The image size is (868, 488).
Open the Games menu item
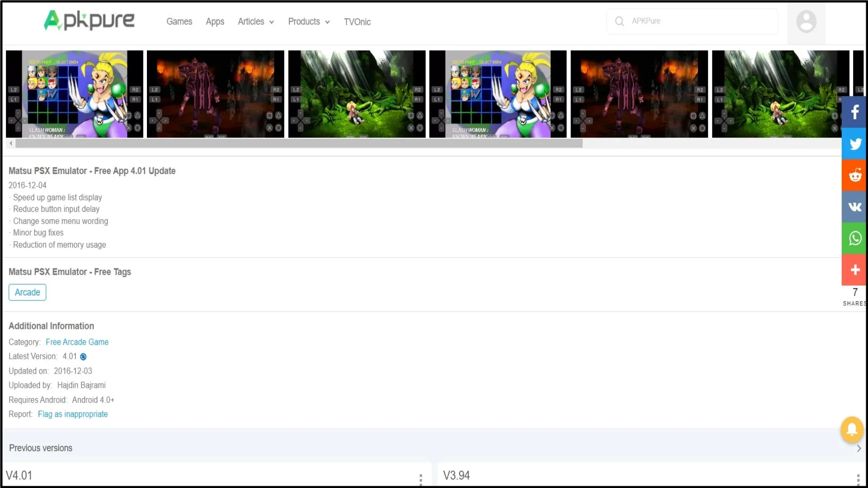pos(179,21)
